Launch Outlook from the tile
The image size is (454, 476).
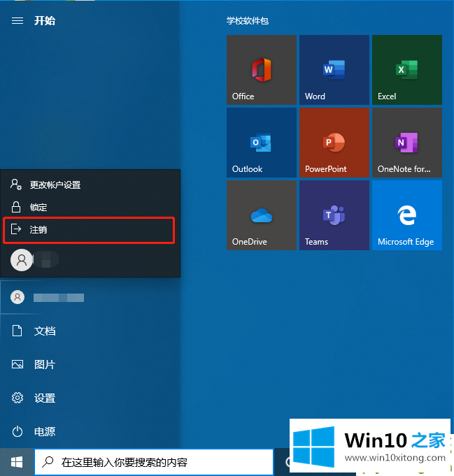(x=262, y=143)
